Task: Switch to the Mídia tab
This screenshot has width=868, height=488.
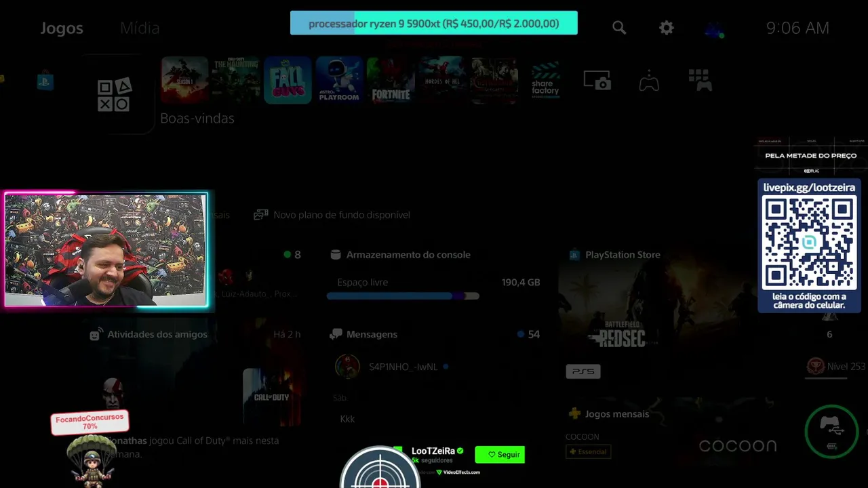Action: click(140, 28)
